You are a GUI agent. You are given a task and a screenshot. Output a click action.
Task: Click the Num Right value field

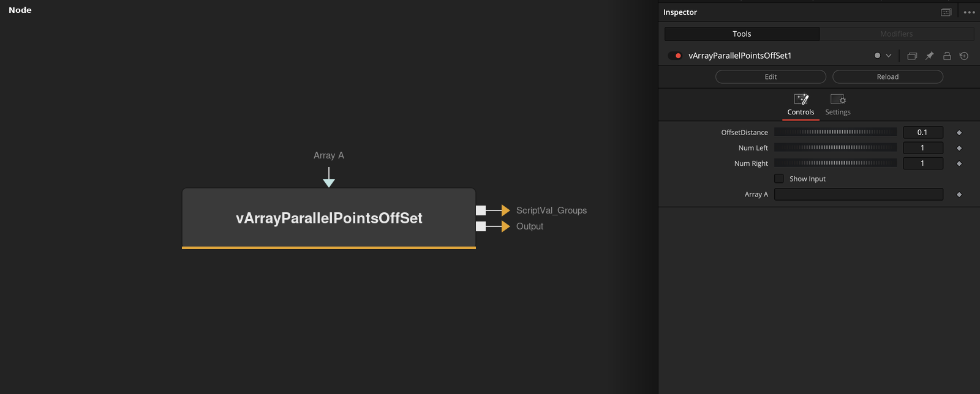pyautogui.click(x=923, y=163)
